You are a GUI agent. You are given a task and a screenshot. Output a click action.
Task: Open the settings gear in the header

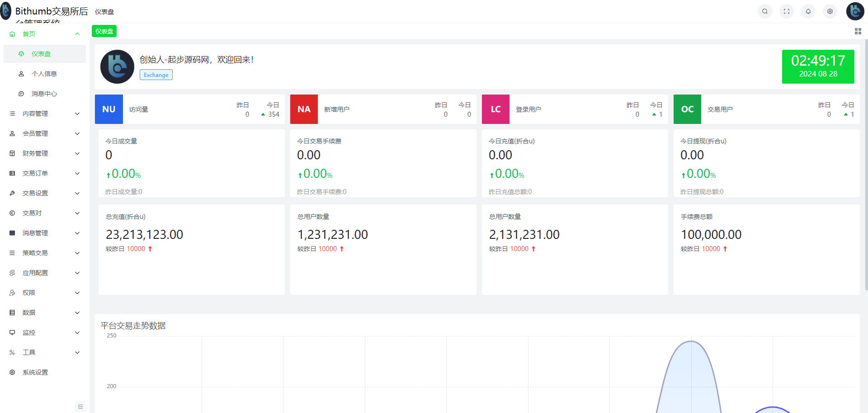pos(830,11)
